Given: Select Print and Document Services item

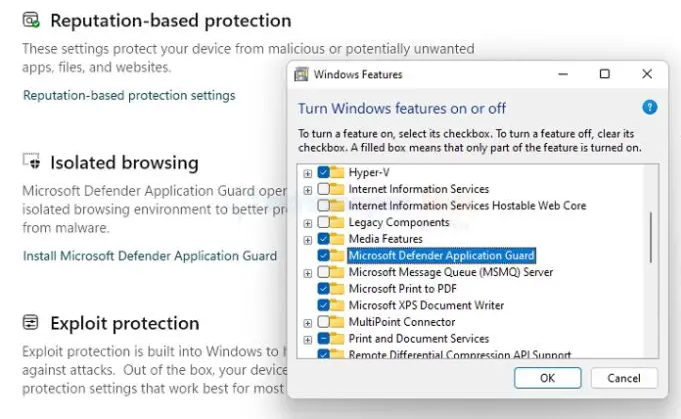Looking at the screenshot, I should tap(418, 339).
